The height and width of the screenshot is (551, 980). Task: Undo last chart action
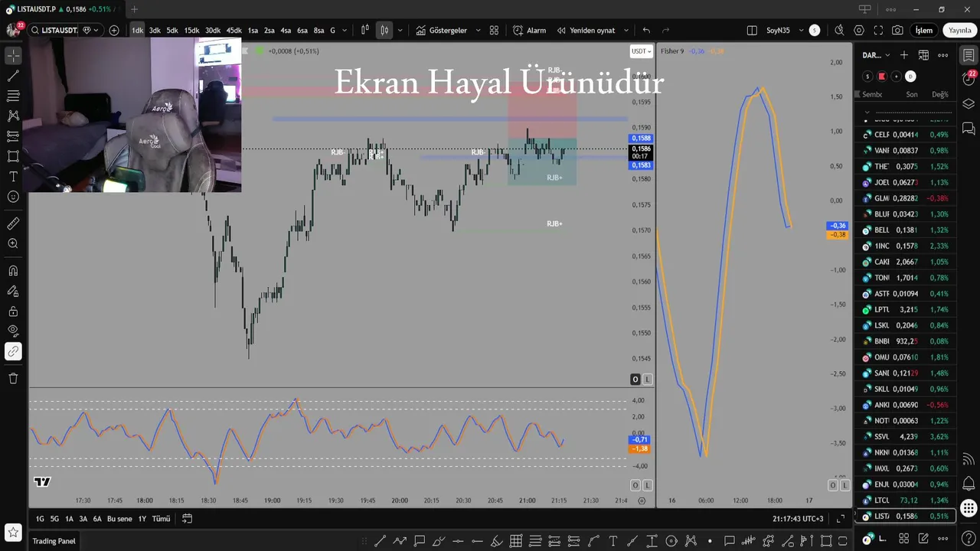pos(646,31)
